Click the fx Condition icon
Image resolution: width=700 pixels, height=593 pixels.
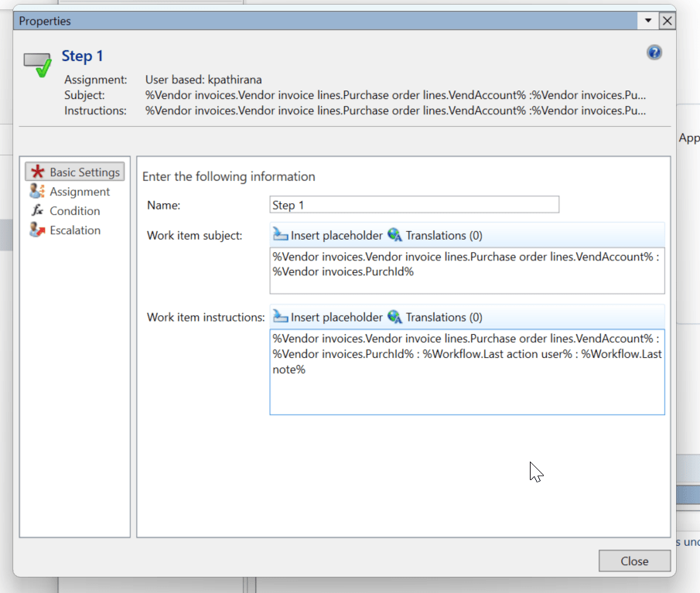click(x=36, y=210)
